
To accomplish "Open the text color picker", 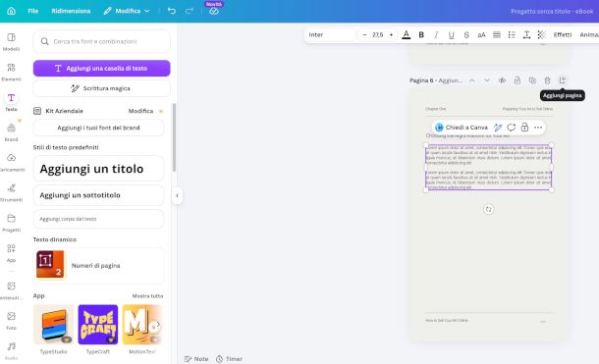I will click(x=407, y=34).
